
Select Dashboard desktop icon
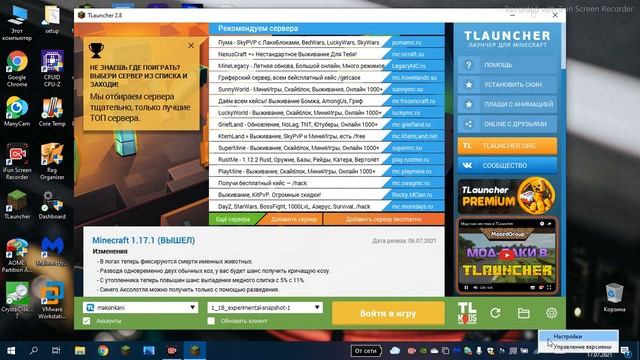[52, 205]
